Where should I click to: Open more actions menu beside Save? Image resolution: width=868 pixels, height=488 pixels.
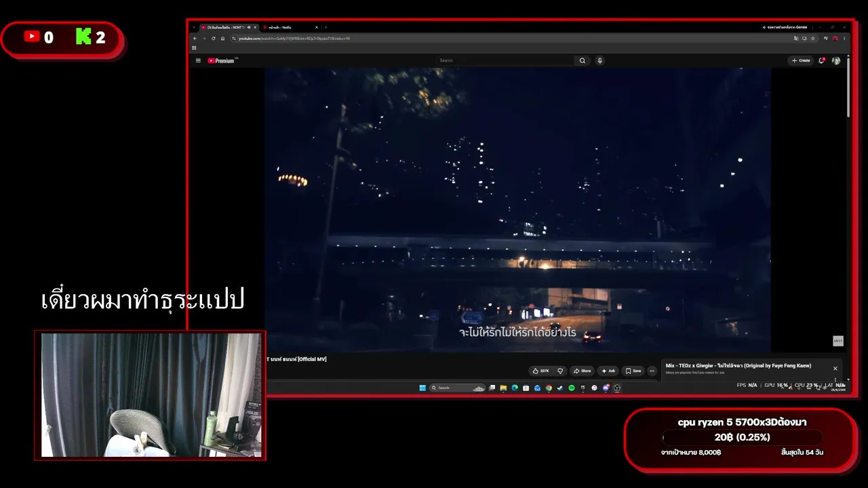tap(652, 371)
